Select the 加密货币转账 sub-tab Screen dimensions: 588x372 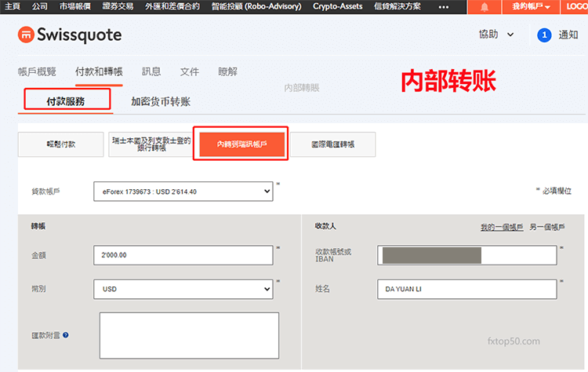pos(161,101)
